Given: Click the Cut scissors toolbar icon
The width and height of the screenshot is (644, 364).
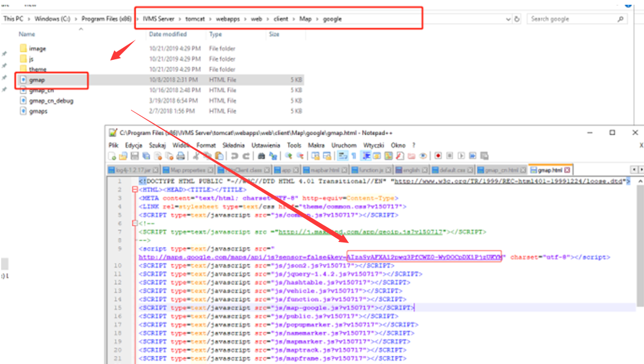Looking at the screenshot, I should (x=196, y=156).
